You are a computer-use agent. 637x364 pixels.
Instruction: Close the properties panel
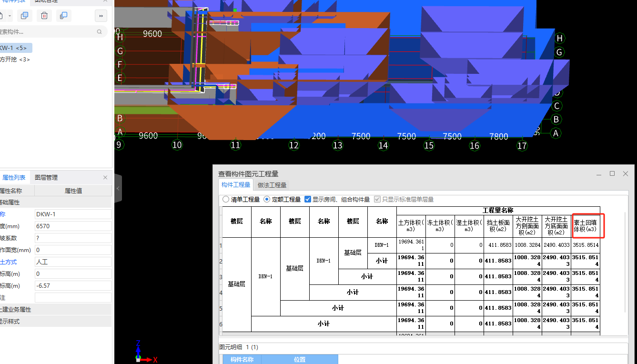click(105, 177)
